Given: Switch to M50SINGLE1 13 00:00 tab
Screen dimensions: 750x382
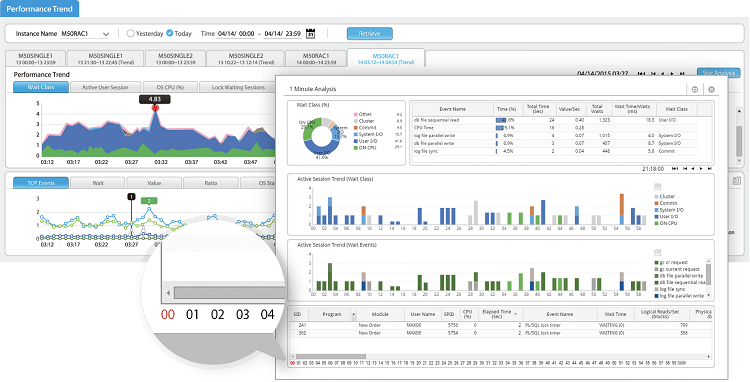Looking at the screenshot, I should (36, 58).
